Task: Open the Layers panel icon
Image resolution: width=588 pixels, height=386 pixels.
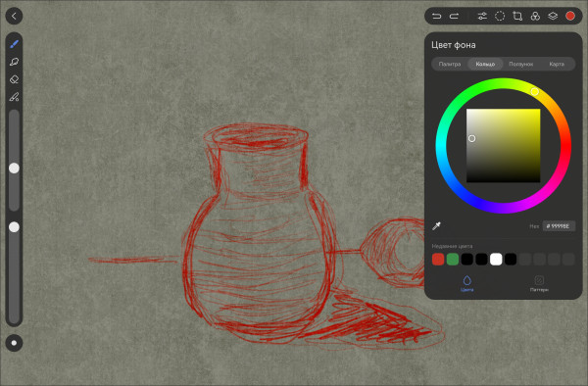Action: click(x=553, y=16)
